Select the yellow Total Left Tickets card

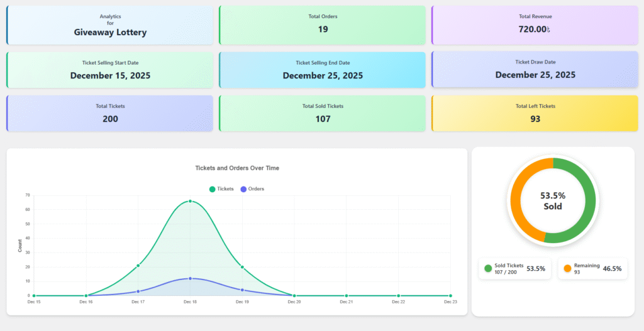535,113
